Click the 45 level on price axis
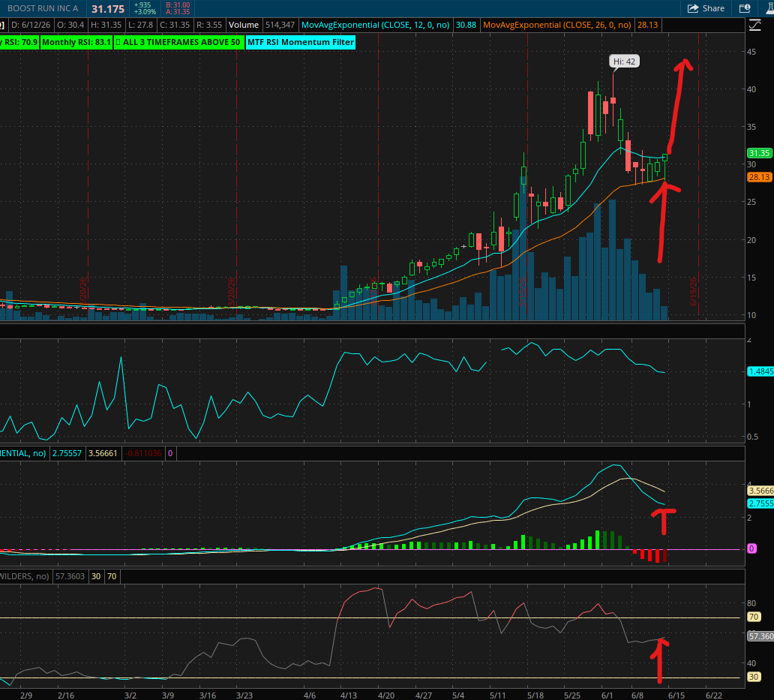This screenshot has width=774, height=700. coord(751,51)
